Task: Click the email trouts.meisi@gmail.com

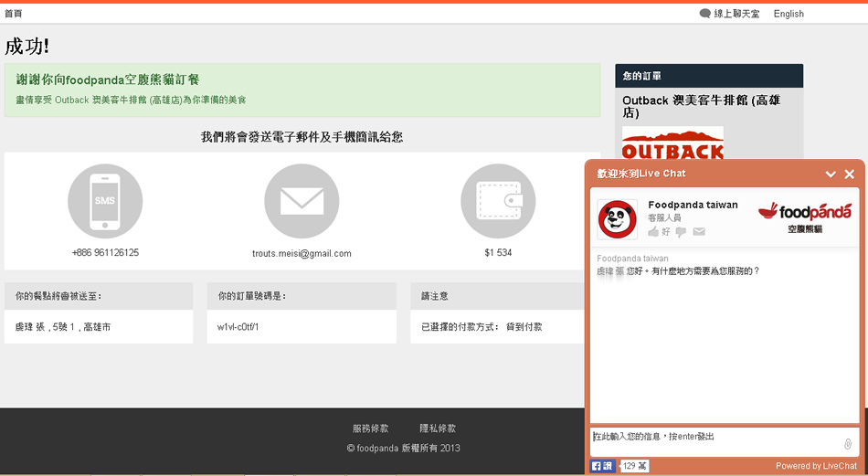Action: click(302, 253)
